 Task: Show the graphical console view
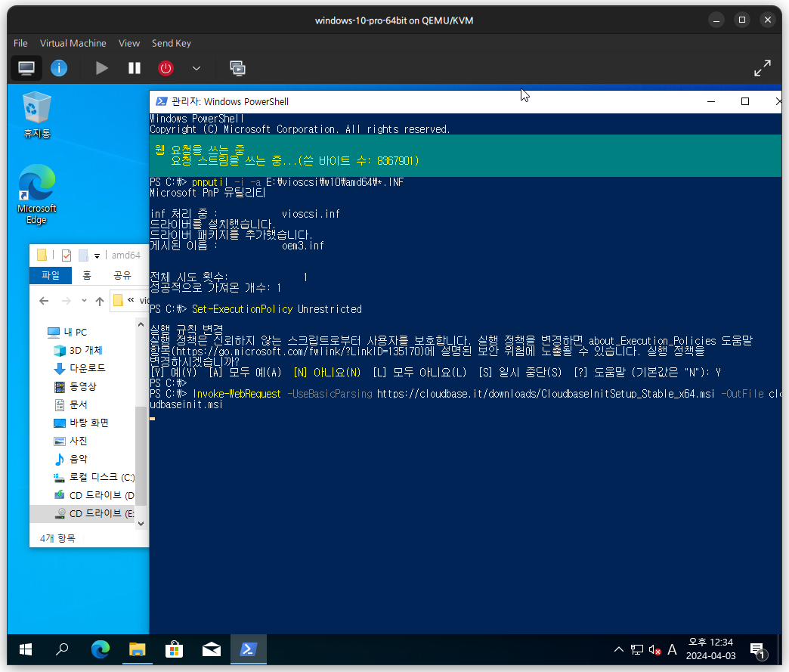pyautogui.click(x=26, y=68)
